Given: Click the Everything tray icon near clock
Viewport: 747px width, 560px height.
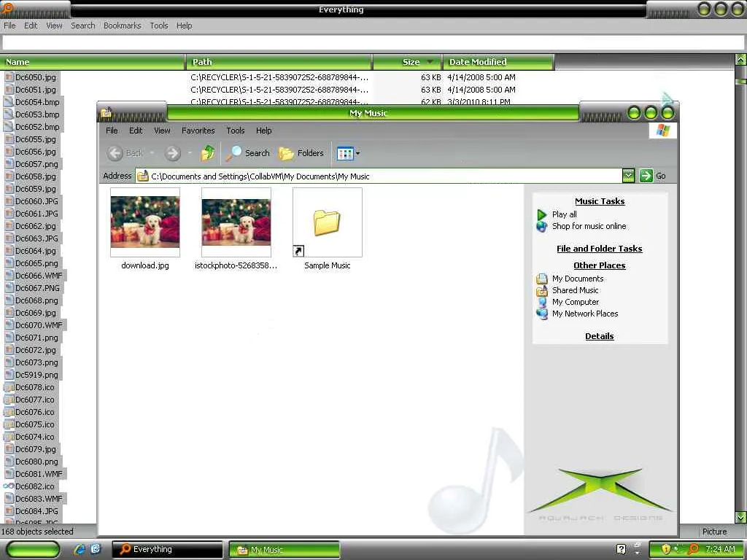Looking at the screenshot, I should tap(694, 550).
